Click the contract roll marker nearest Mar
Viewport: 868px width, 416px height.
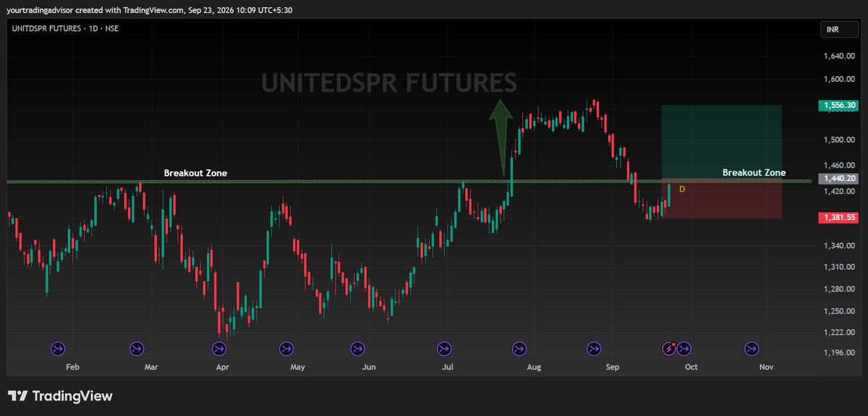137,349
